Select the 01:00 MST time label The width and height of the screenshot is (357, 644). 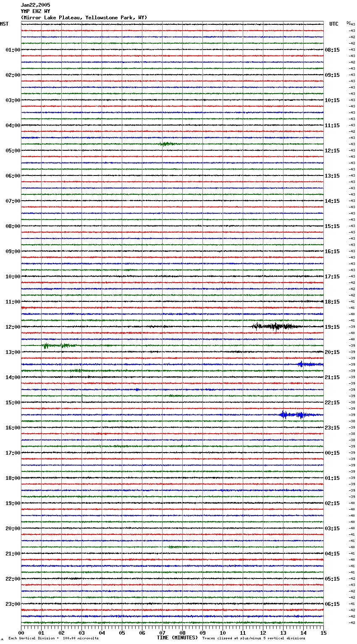(13, 50)
